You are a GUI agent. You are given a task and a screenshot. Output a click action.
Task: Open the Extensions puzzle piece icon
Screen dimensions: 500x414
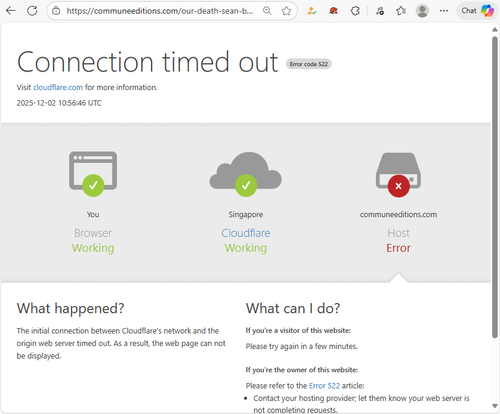[x=355, y=11]
